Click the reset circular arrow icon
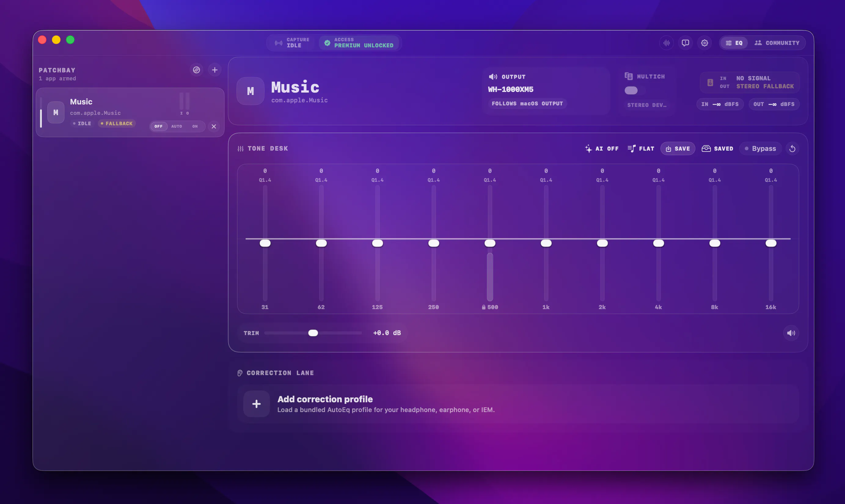This screenshot has width=845, height=504. (792, 149)
